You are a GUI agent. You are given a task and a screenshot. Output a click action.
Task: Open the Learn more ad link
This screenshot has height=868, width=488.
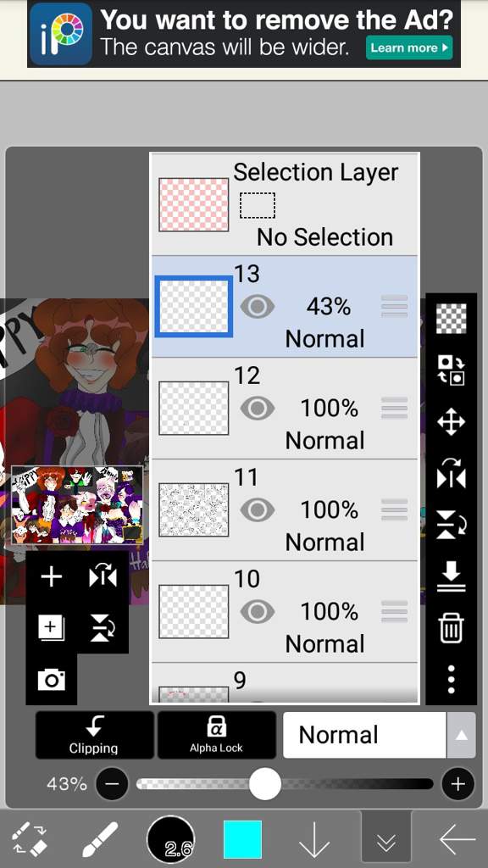409,47
